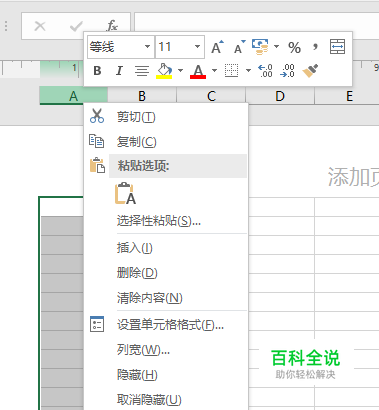The width and height of the screenshot is (379, 410).
Task: Click the insert function fx button
Action: coord(112,26)
